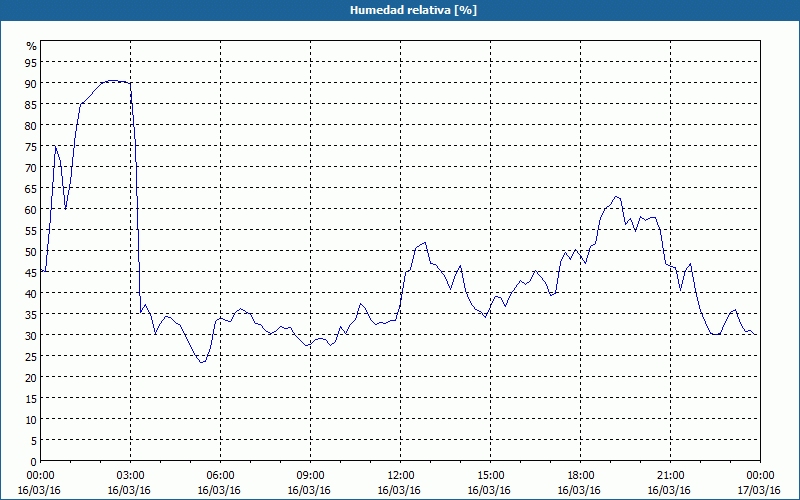Screen dimensions: 800x500
Task: Select the 35 value on the vertical axis
Action: click(x=31, y=314)
